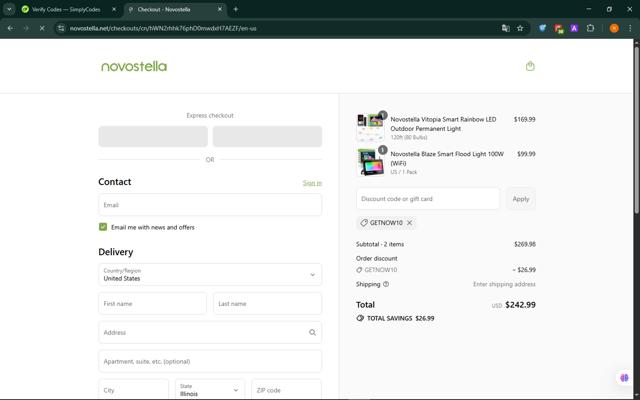The height and width of the screenshot is (400, 640).
Task: Click the Enter shipping address text
Action: (504, 284)
